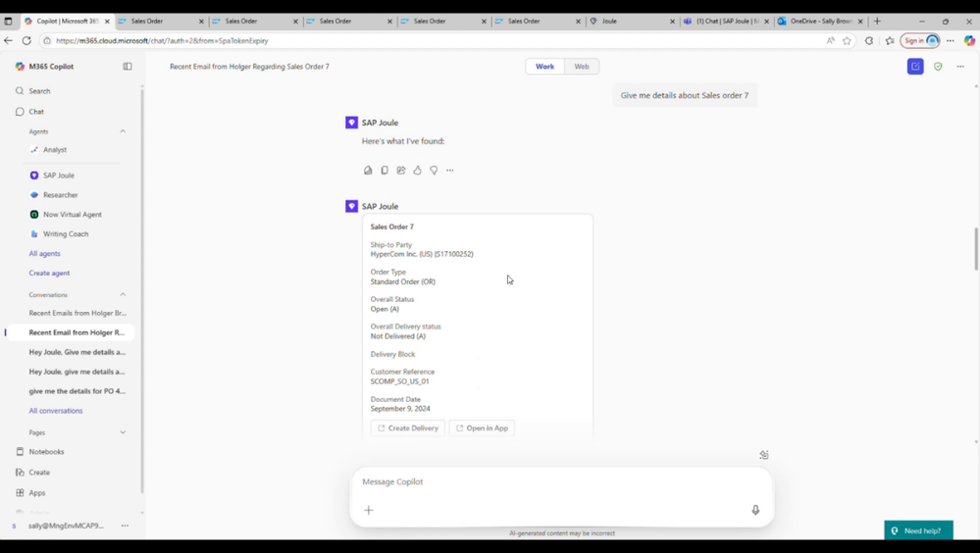Open conversation Recent Emails from Holger Br...

(x=77, y=313)
